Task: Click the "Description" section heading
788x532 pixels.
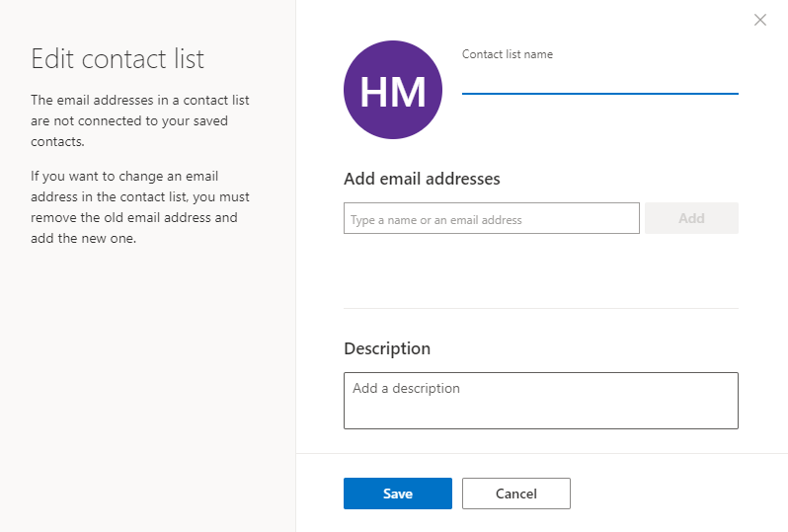Action: point(387,348)
